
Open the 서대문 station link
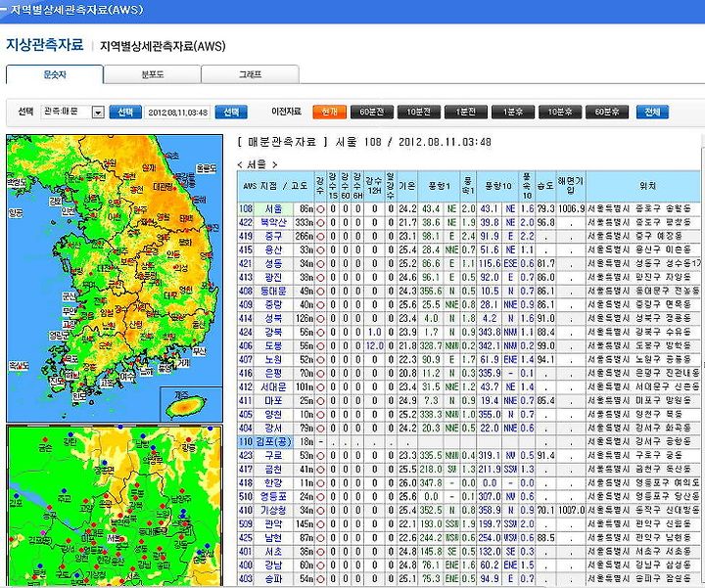(273, 387)
